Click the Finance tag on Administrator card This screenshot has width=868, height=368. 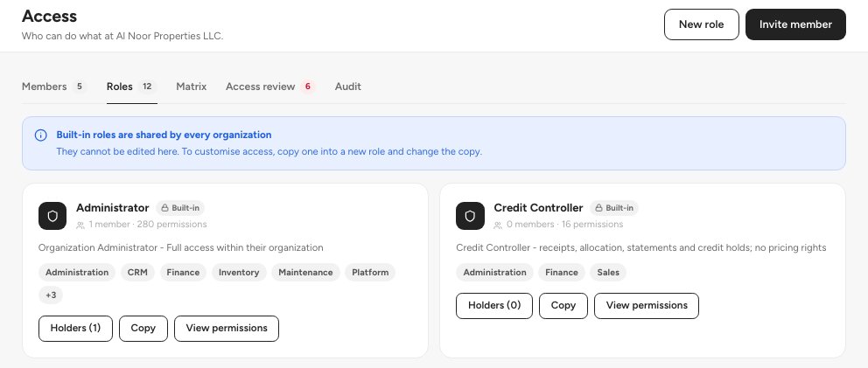click(x=183, y=272)
